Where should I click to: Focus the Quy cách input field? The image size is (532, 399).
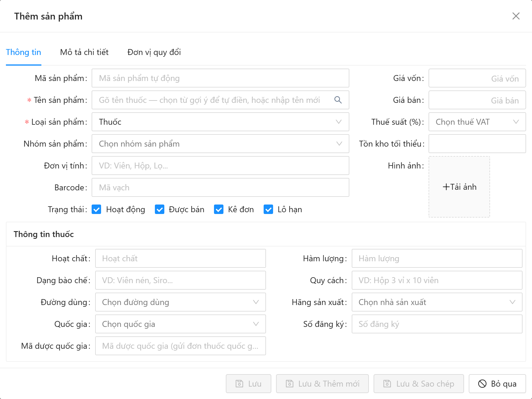437,280
